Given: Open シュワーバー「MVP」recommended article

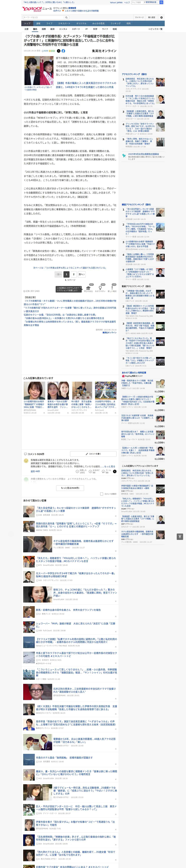Looking at the screenshot, I should [x=76, y=625].
